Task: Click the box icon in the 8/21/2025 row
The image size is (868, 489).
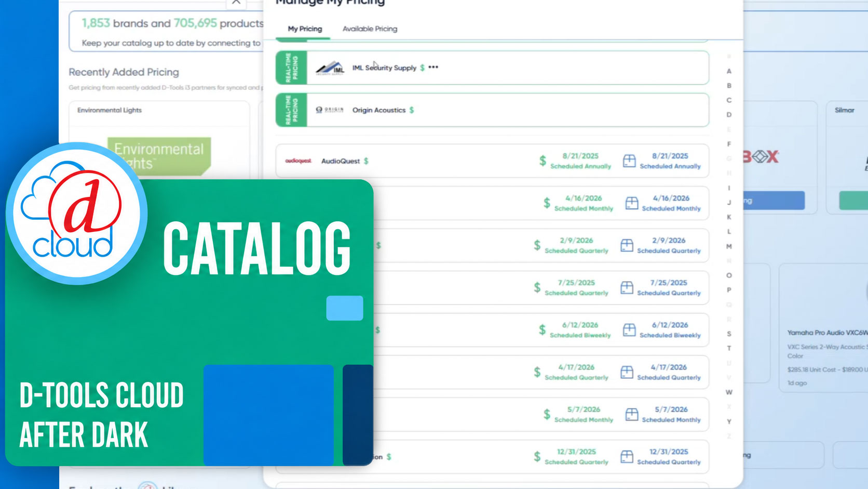Action: point(629,161)
